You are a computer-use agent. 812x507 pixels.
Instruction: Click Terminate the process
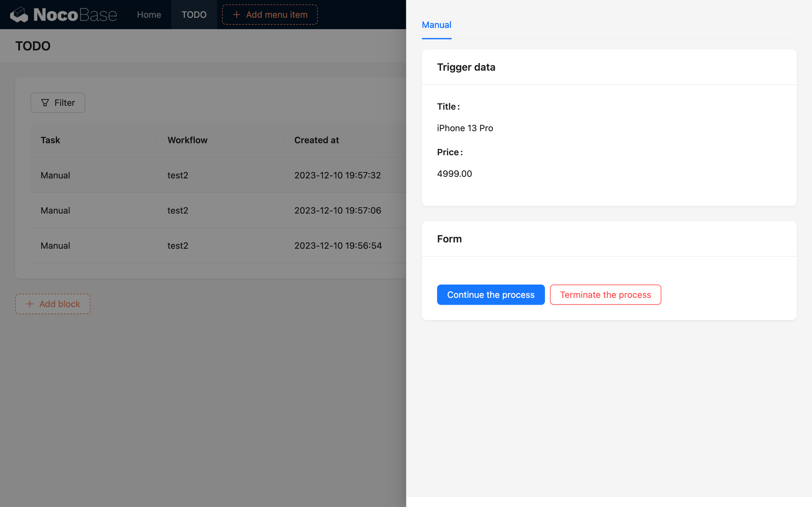tap(605, 295)
